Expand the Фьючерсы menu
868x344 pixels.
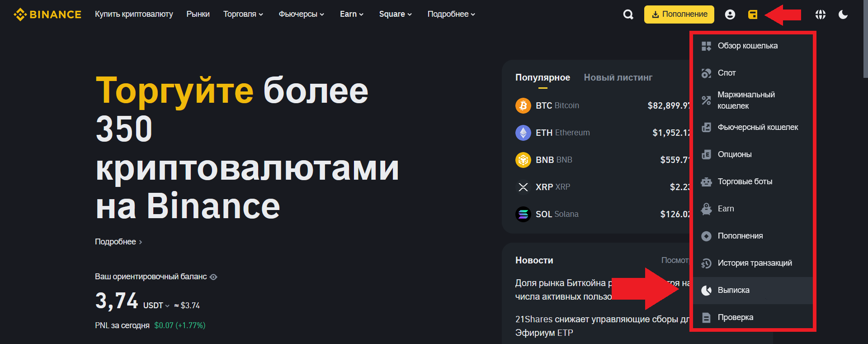(x=301, y=14)
